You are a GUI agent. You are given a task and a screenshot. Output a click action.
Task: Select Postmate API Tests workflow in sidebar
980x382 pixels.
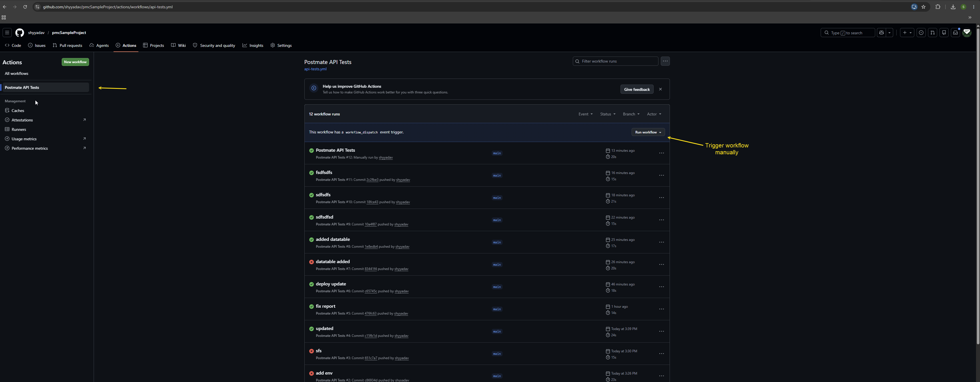pyautogui.click(x=45, y=87)
